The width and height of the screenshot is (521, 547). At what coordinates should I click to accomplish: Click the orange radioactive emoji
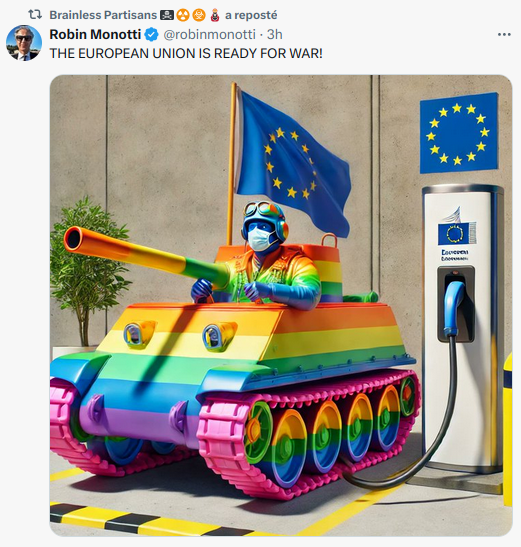(183, 15)
